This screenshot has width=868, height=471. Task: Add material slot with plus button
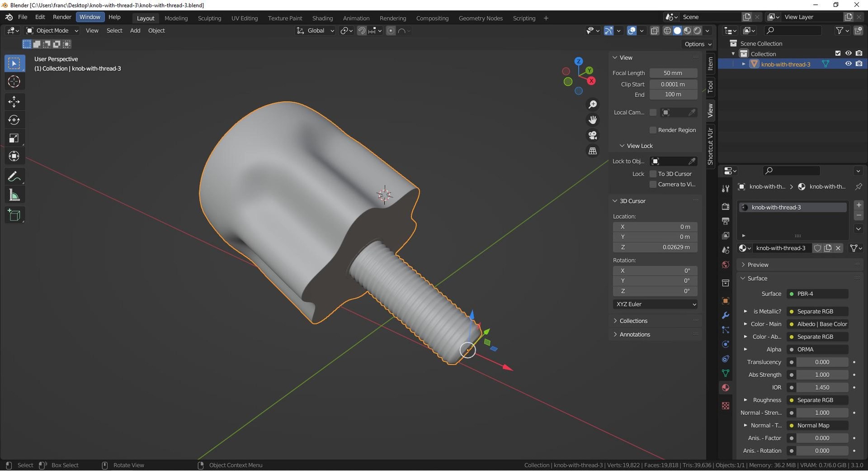859,205
